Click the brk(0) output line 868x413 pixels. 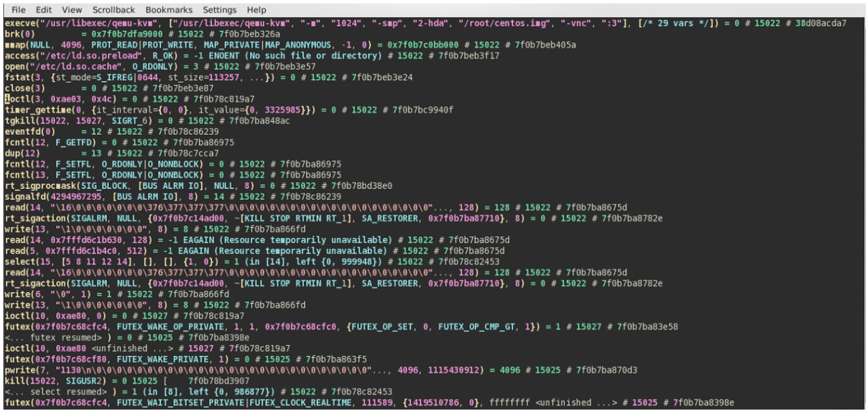pos(141,34)
